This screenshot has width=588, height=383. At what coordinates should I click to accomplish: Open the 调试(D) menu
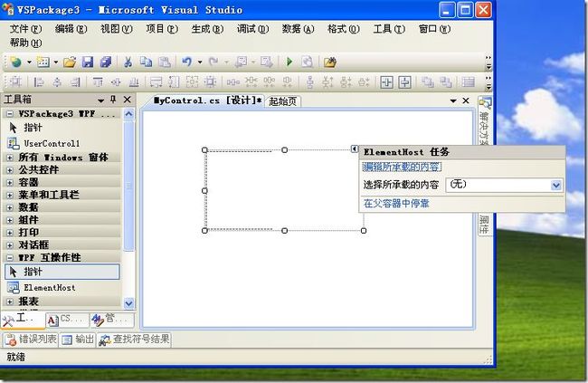252,29
